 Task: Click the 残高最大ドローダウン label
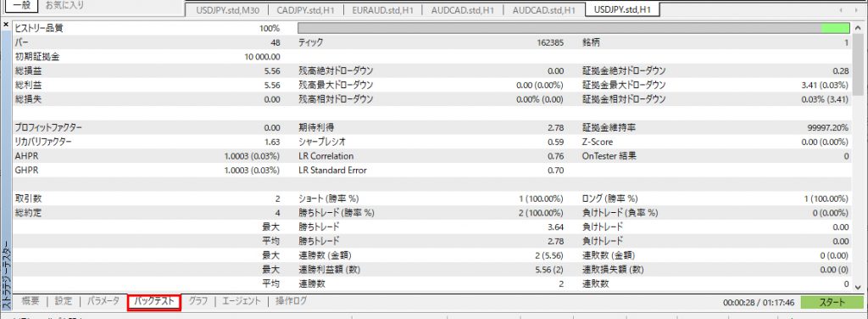point(336,86)
